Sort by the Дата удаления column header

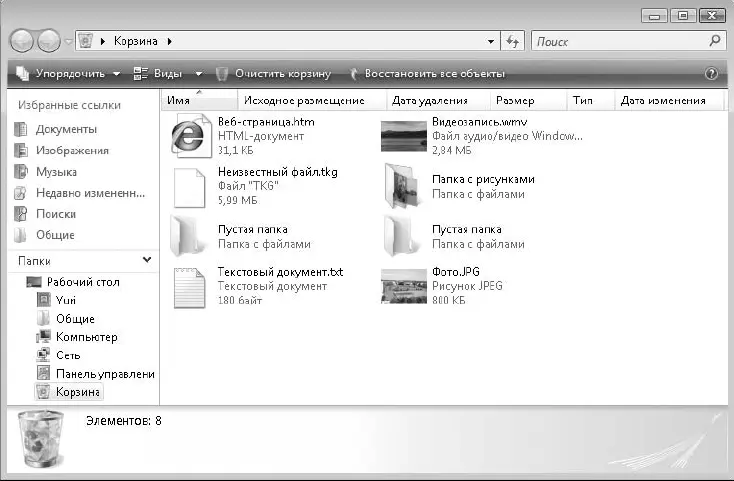(x=430, y=101)
